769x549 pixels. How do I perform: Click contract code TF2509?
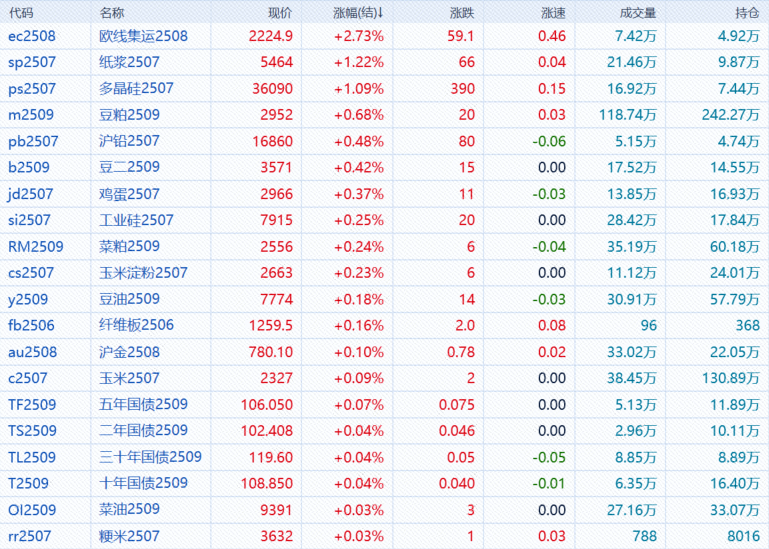tap(32, 404)
